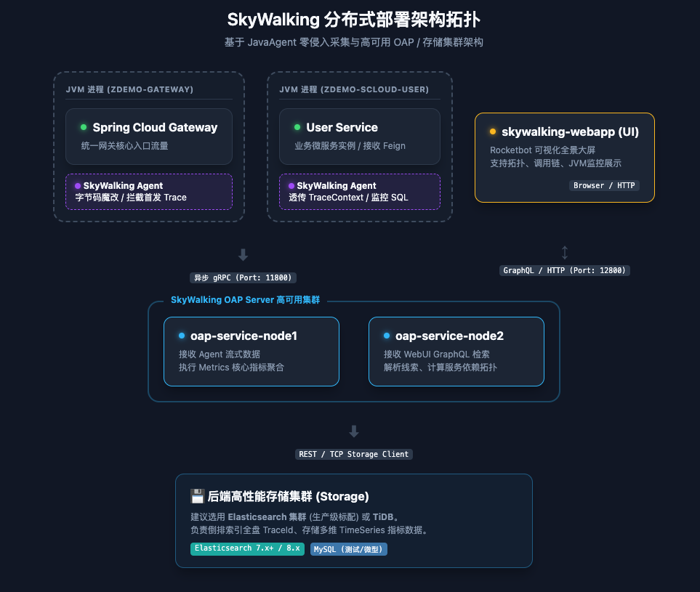Click the 透传 TraceContext / 监控 SQL agent box
This screenshot has height=592, width=700.
[359, 192]
